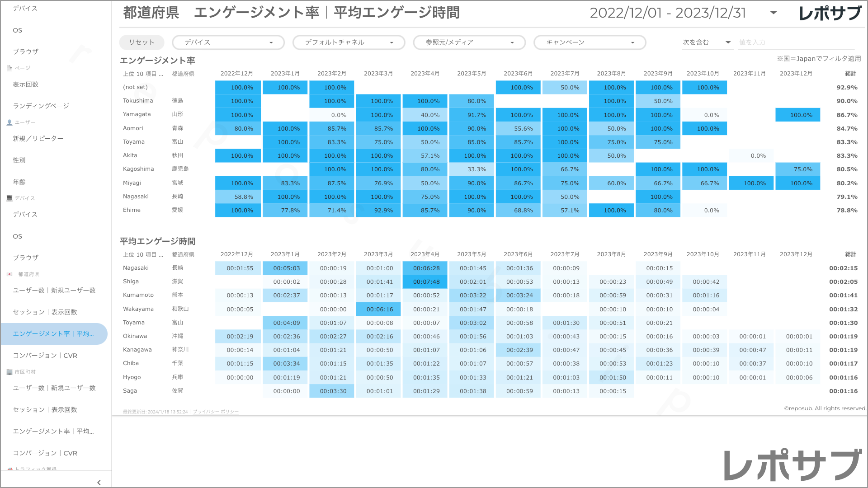Viewport: 868px width, 488px height.
Task: Open the プライバシーポリシー link
Action: pyautogui.click(x=215, y=412)
